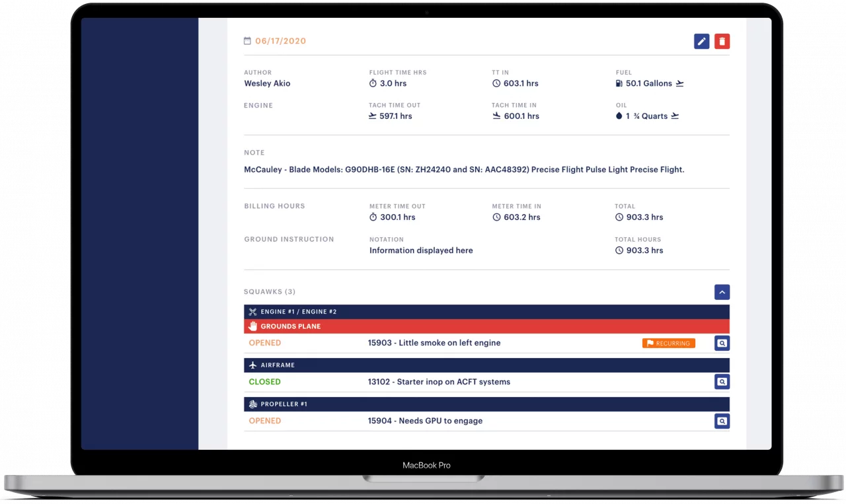This screenshot has height=504, width=846.
Task: Click '13102 - Starter inop on ACFT systems'
Action: tap(439, 382)
